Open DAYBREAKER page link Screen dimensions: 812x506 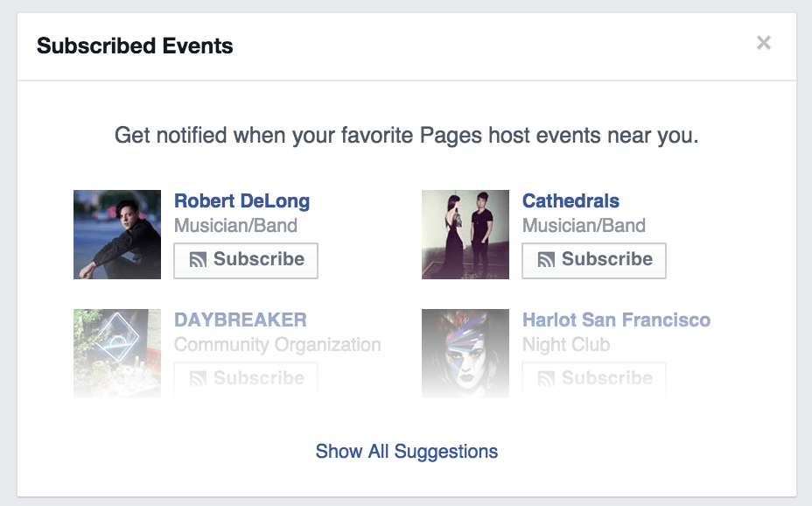(240, 320)
